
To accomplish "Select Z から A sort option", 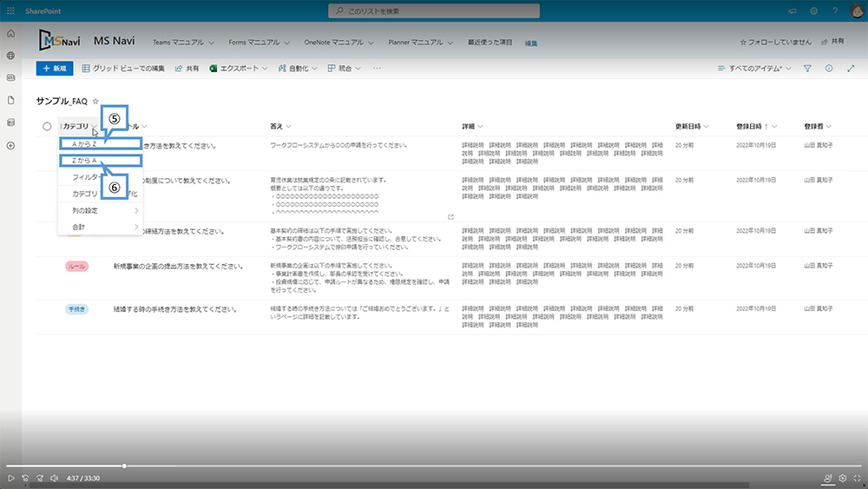I will point(100,161).
